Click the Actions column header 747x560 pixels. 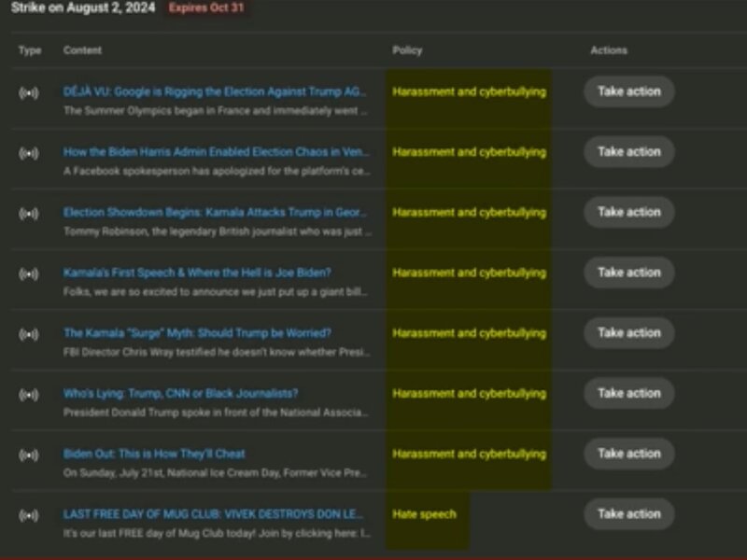[x=609, y=50]
